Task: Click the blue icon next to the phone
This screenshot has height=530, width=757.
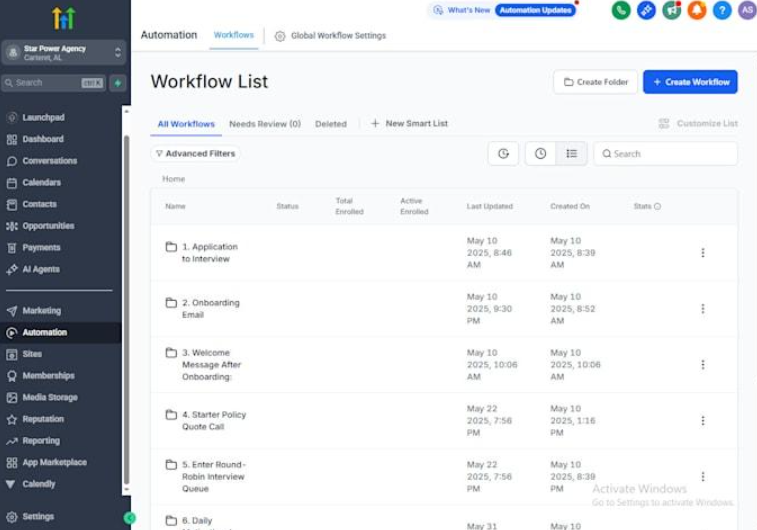Action: (x=646, y=10)
